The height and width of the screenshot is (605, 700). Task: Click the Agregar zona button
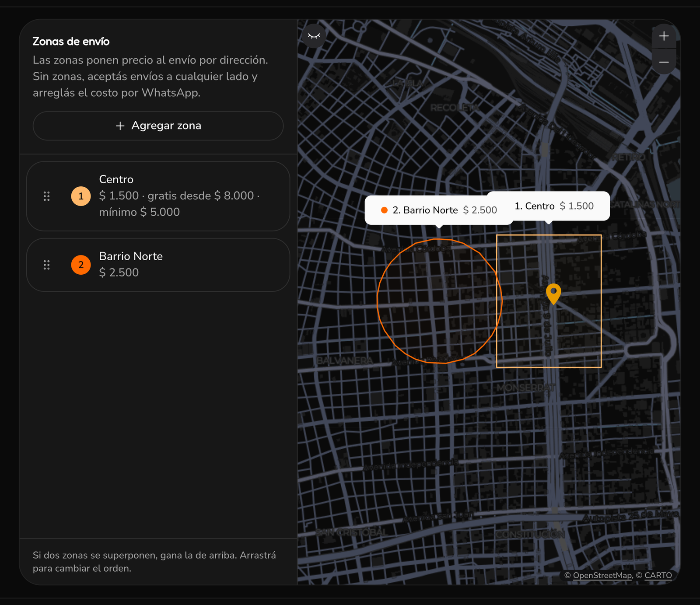(158, 126)
